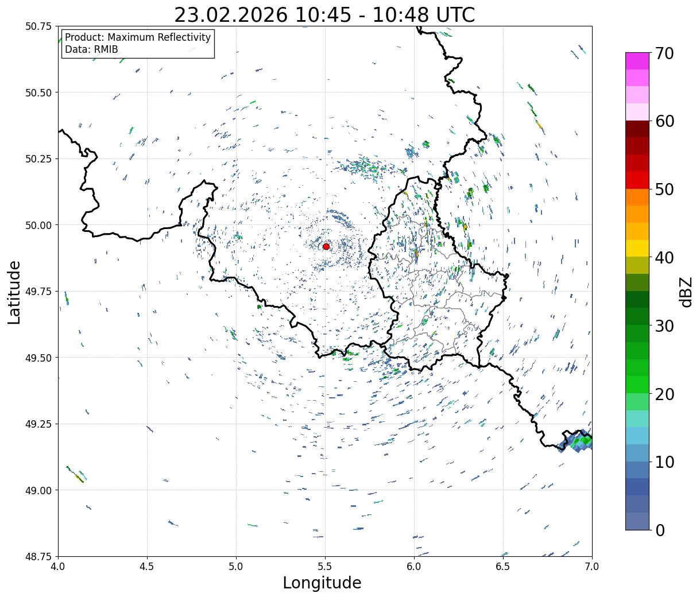Viewport: 700px width, 597px height.
Task: Click the latitude tick label 50.75
Action: pyautogui.click(x=38, y=26)
